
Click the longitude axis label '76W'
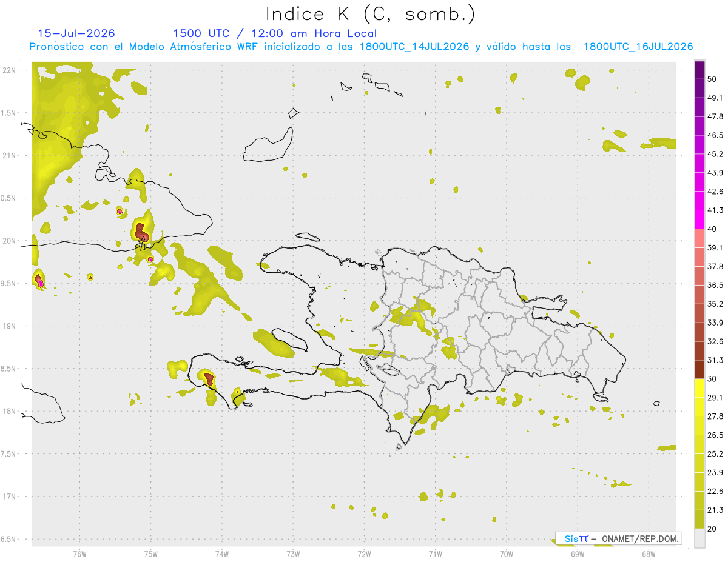[79, 554]
